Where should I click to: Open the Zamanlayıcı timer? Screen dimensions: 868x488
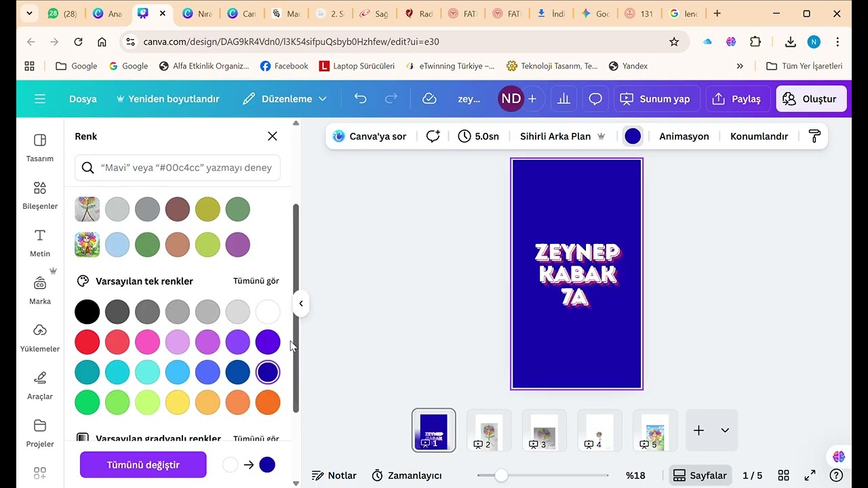tap(408, 475)
